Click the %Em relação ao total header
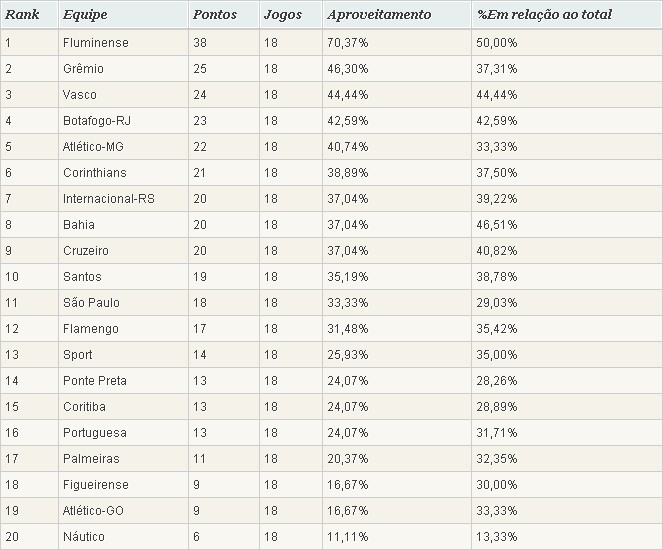Screen dimensions: 663x550 [545, 16]
